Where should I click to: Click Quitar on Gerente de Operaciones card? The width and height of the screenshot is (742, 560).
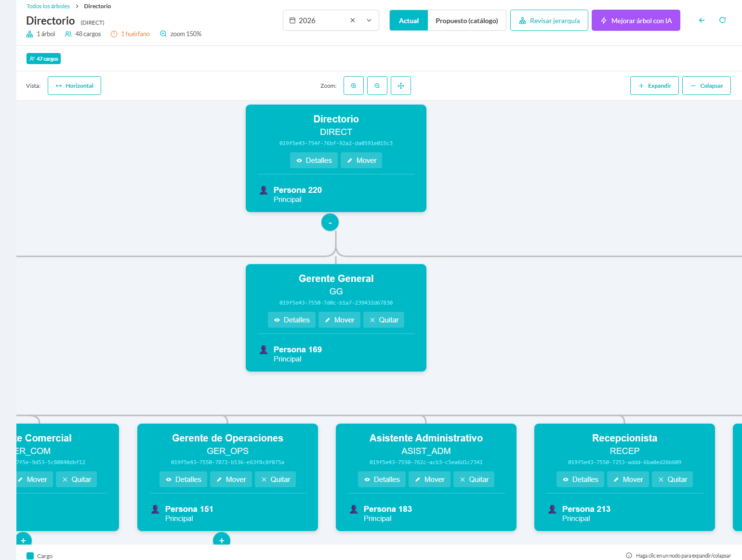click(275, 480)
